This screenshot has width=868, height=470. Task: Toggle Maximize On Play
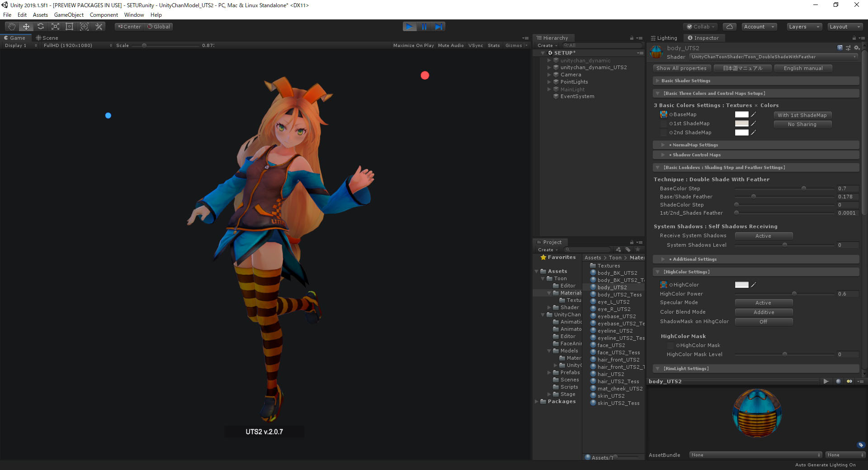point(414,46)
